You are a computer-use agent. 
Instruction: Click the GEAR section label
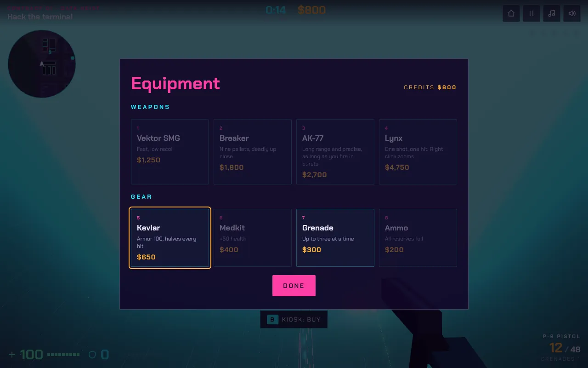click(141, 197)
